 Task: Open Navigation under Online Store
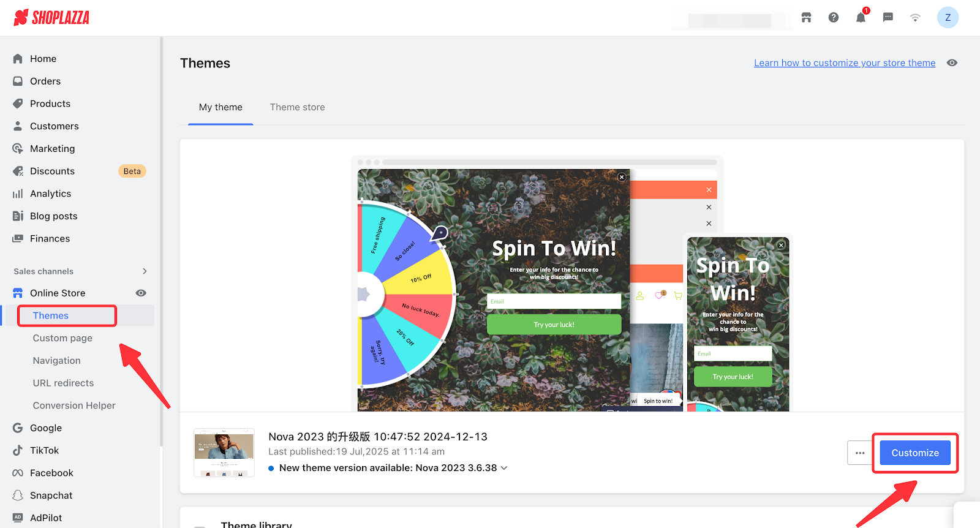click(x=56, y=361)
